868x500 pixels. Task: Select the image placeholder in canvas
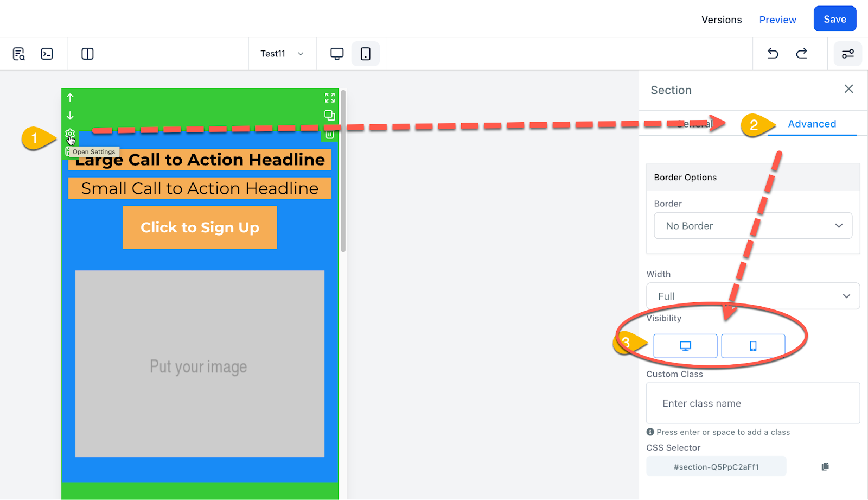pos(200,364)
